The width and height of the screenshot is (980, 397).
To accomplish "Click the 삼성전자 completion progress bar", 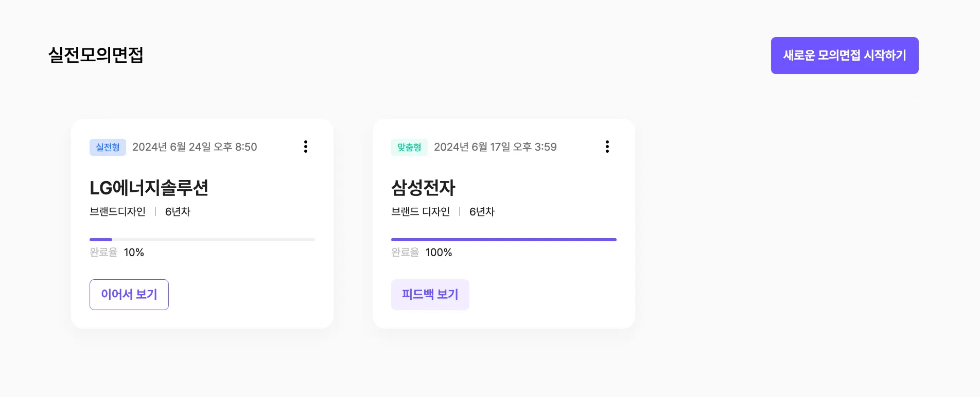I will [x=503, y=240].
